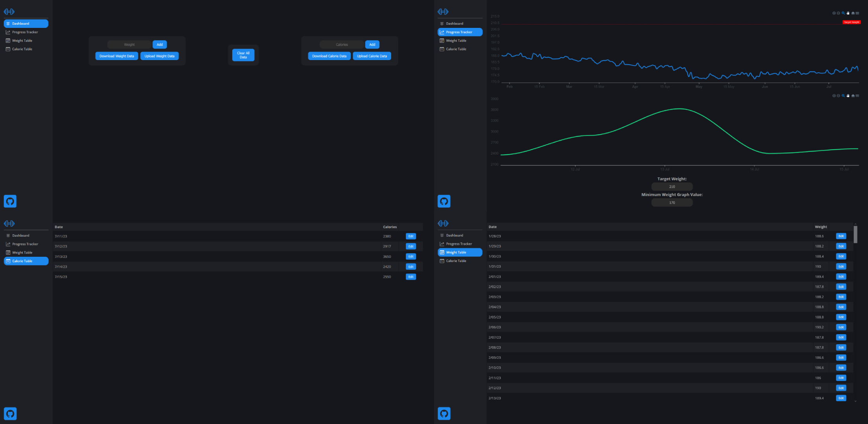Click the Target Weight input showing 210
This screenshot has width=868, height=424.
(x=672, y=186)
